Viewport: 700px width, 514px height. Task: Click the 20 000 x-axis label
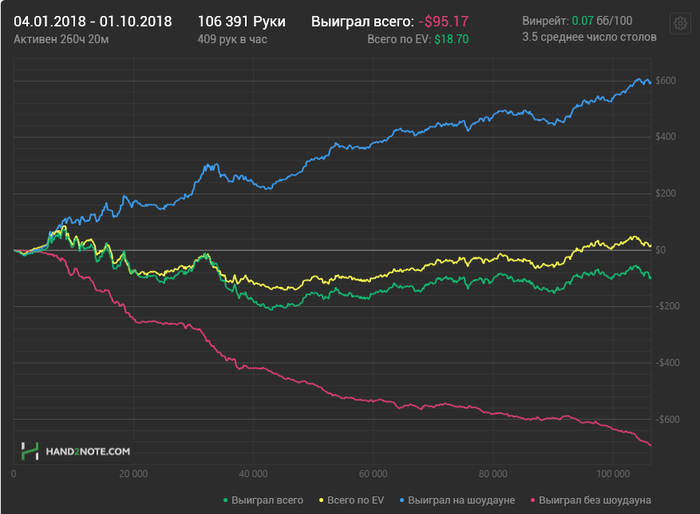[x=133, y=474]
